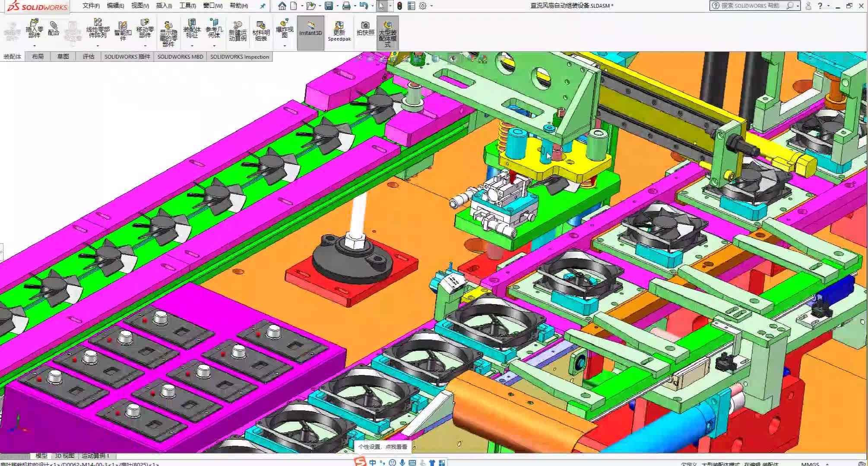This screenshot has height=466, width=868.
Task: Click the Select cursor tool icon
Action: tap(381, 6)
